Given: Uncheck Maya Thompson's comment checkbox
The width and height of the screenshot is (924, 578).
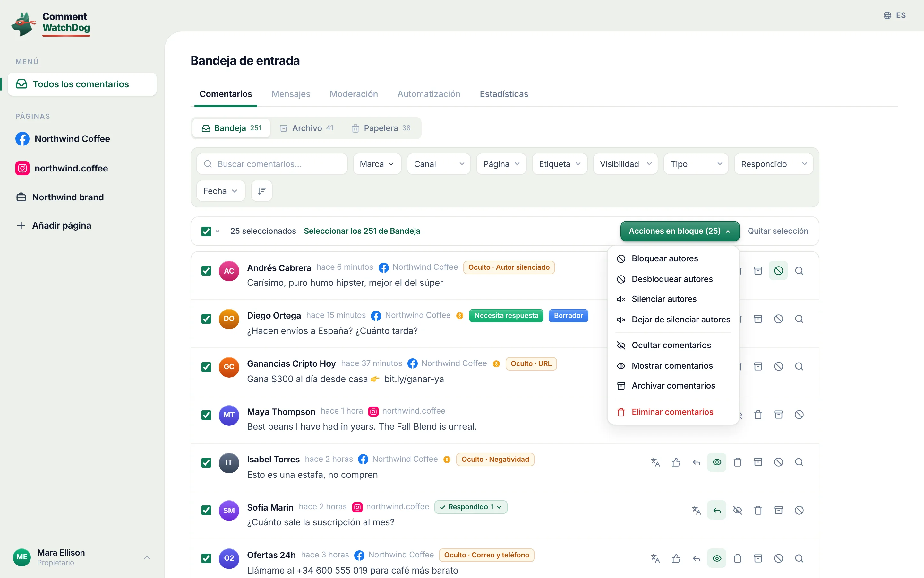Looking at the screenshot, I should pos(206,415).
